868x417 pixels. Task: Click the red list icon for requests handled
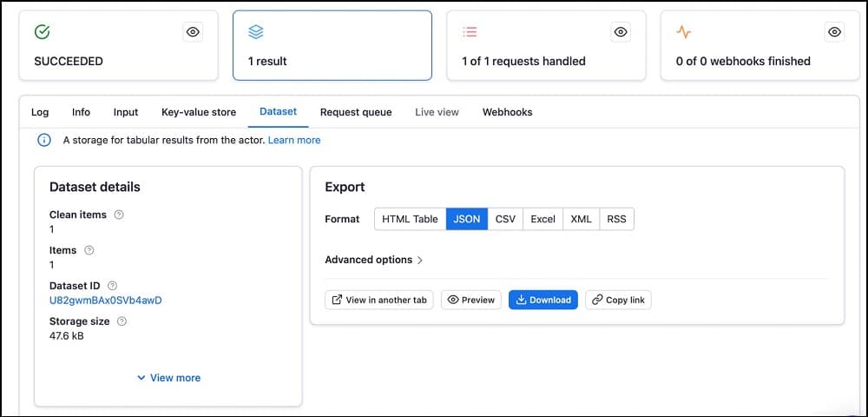(470, 32)
